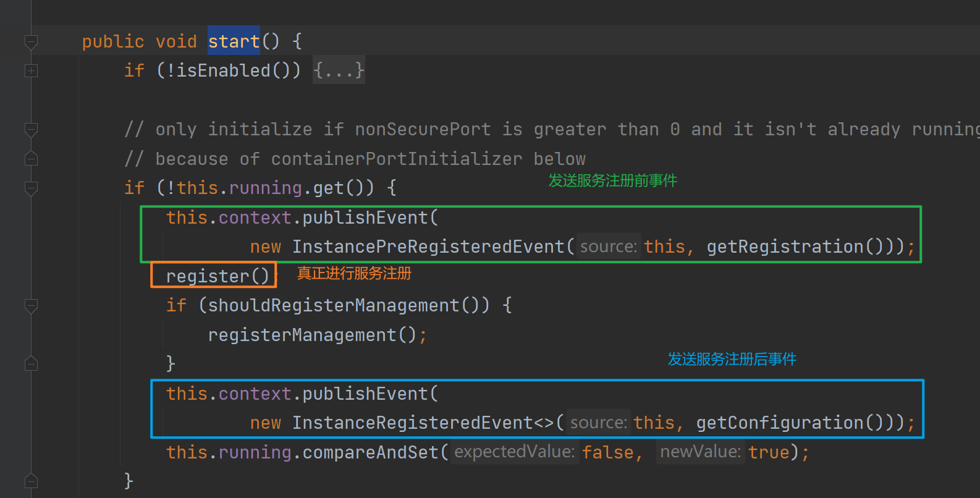Screen dimensions: 980x498
Task: Click 'new' keyword before InstanceRegisteredEvent
Action: point(266,423)
